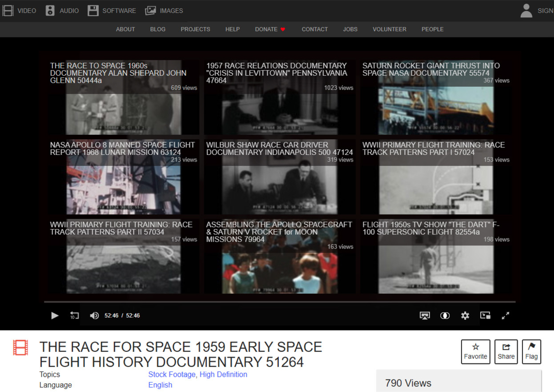Click the Software floppy disk icon
This screenshot has width=554, height=392.
(93, 11)
